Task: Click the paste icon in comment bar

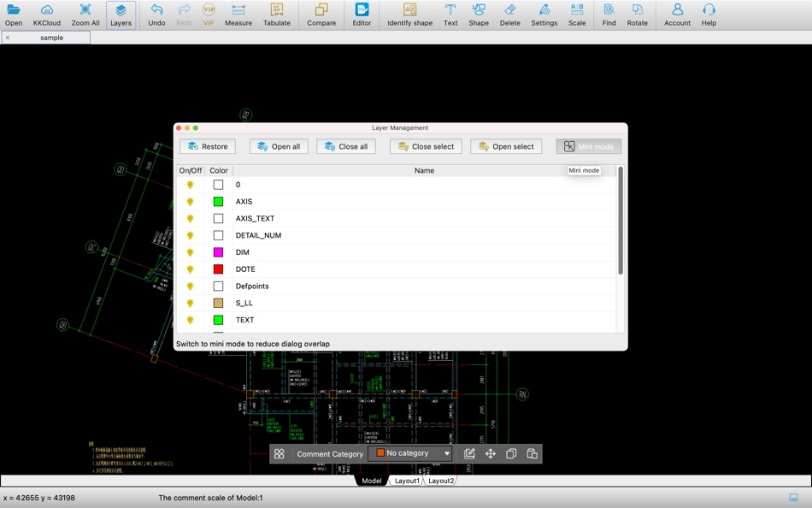Action: point(532,453)
